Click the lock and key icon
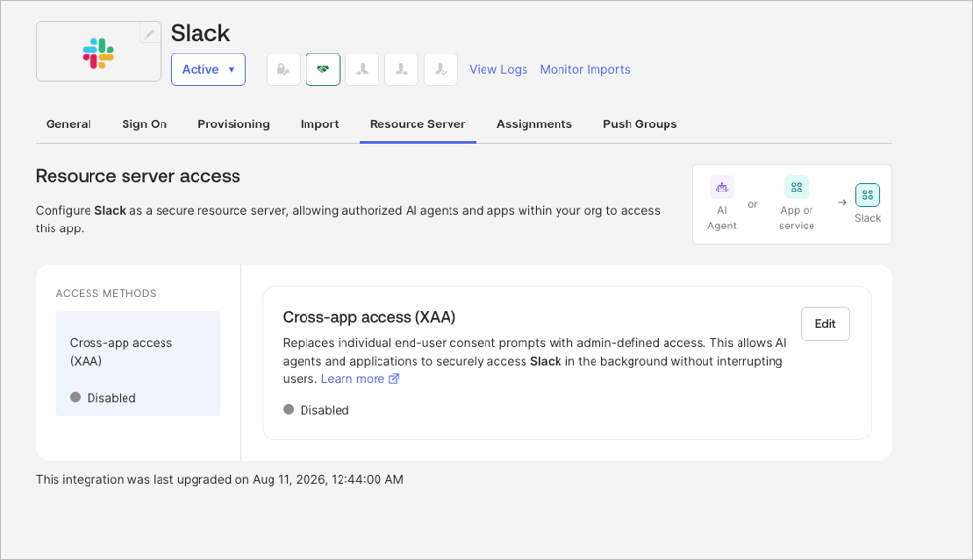This screenshot has width=973, height=560. click(x=283, y=69)
